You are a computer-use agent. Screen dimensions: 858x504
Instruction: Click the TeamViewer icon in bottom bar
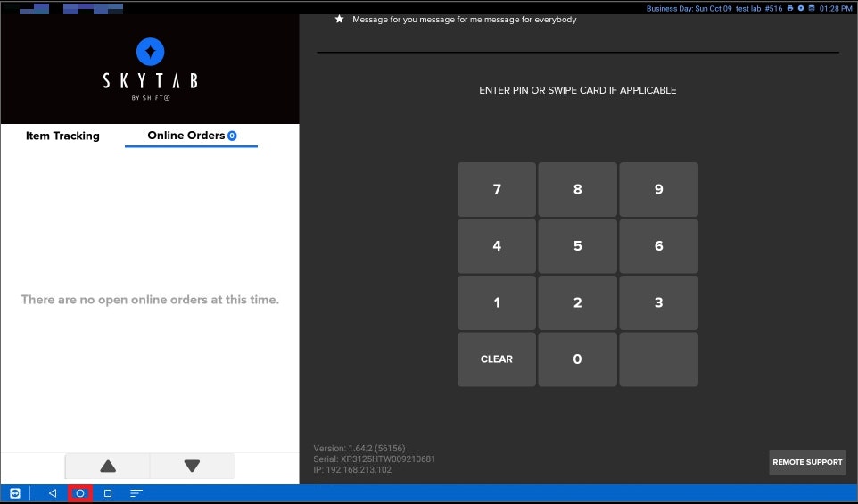[x=15, y=493]
